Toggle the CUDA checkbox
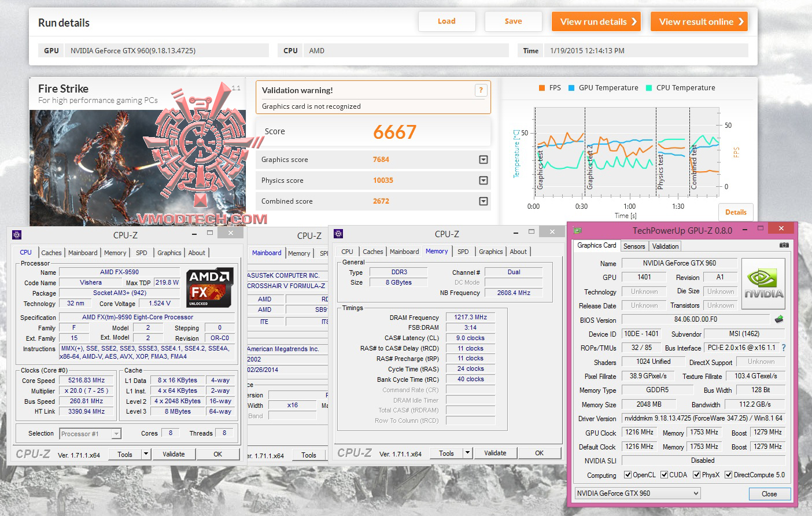 click(664, 475)
